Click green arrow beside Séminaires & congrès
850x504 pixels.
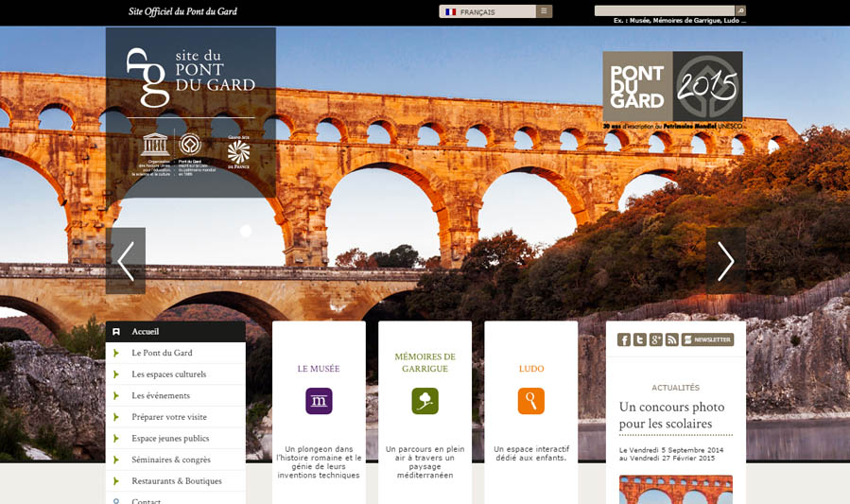coord(116,460)
